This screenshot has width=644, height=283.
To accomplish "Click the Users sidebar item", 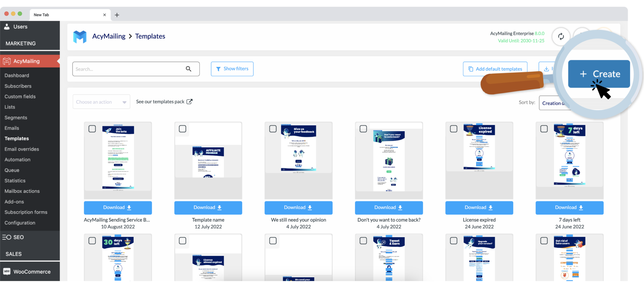I will pyautogui.click(x=30, y=27).
